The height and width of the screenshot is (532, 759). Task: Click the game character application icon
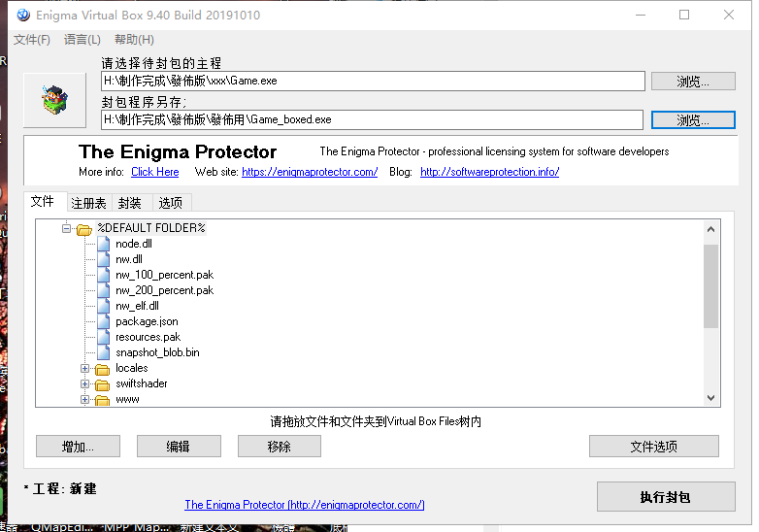54,100
